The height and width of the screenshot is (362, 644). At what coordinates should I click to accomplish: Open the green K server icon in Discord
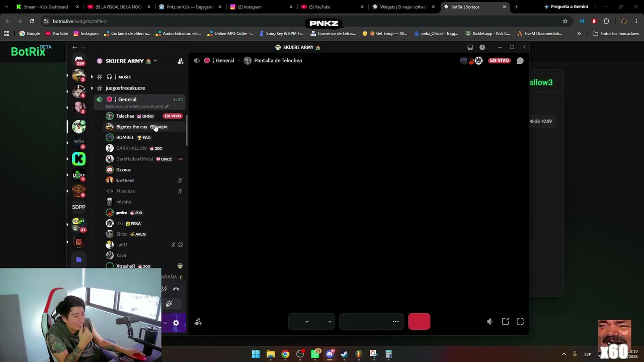click(79, 159)
